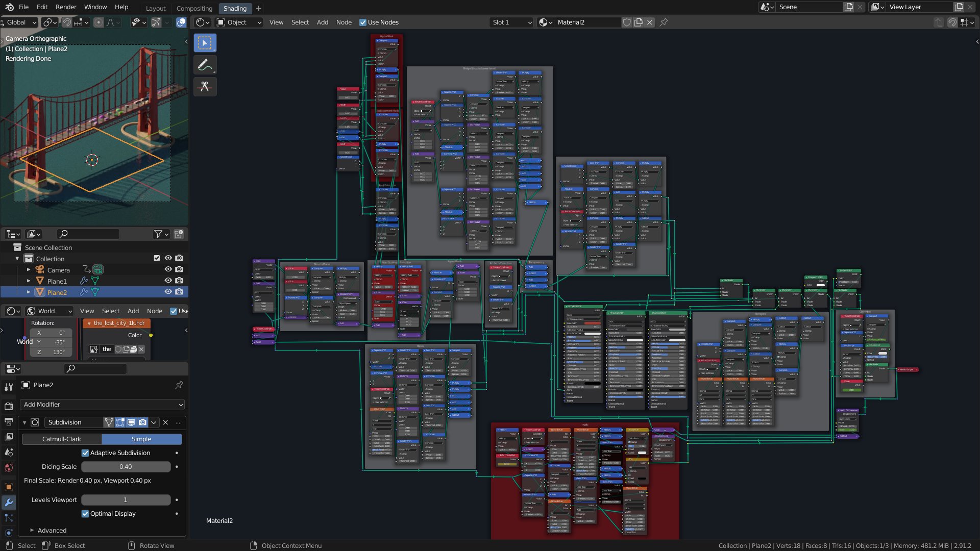Open the Render menu
This screenshot has width=980, height=551.
pos(66,7)
